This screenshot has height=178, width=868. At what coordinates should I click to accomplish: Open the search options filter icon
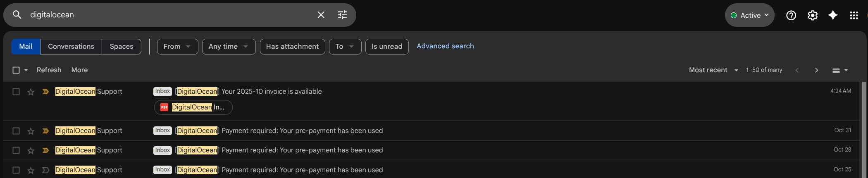coord(343,15)
